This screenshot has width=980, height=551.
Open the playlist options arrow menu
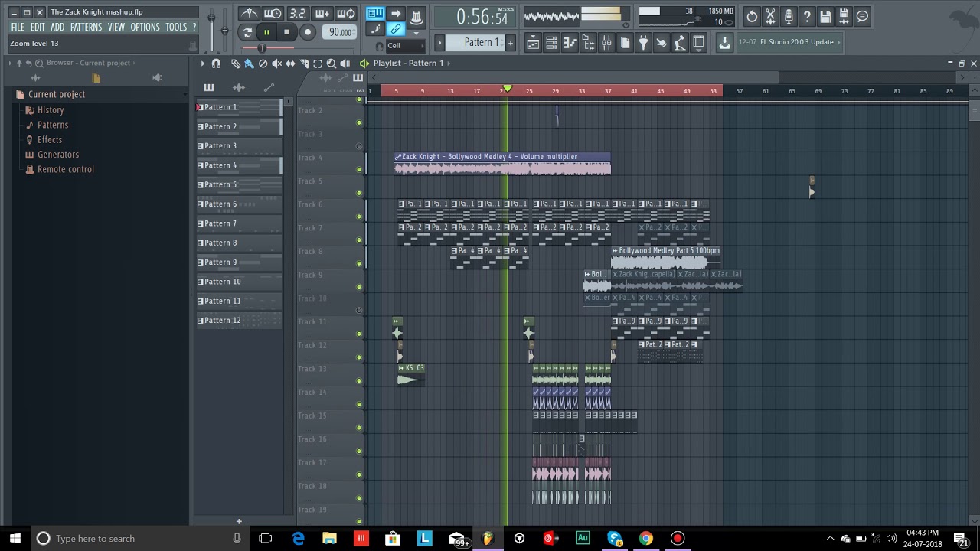[203, 64]
